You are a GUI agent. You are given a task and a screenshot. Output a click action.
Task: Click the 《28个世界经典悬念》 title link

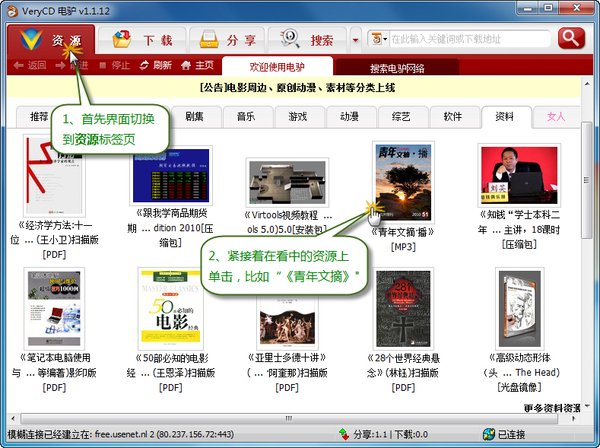(x=403, y=372)
